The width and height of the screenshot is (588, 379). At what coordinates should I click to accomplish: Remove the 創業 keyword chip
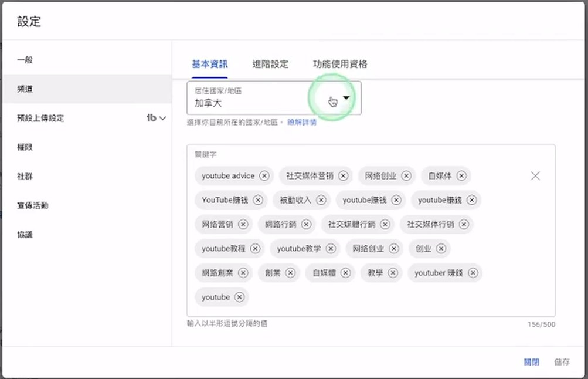[x=290, y=273]
